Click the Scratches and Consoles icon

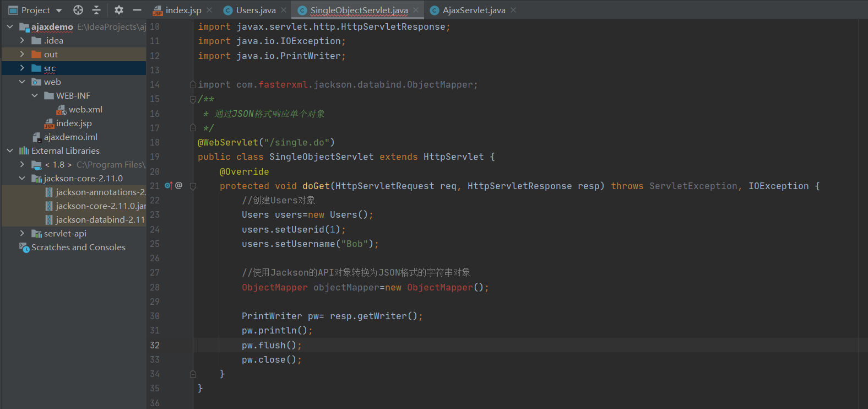[24, 247]
